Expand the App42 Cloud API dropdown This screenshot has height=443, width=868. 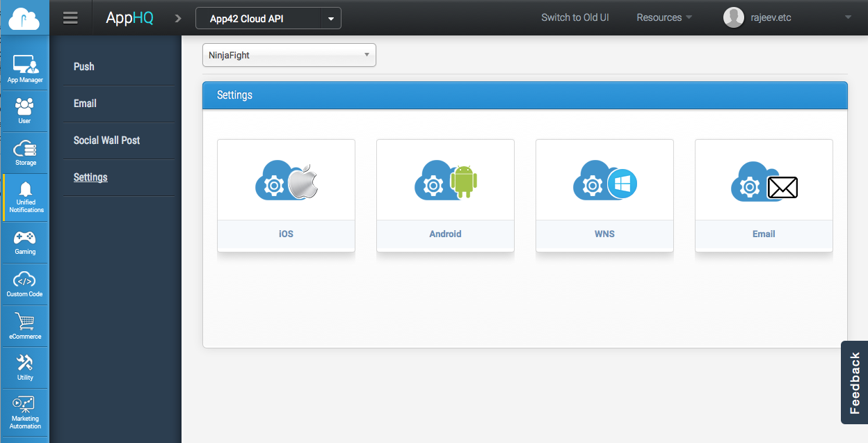[x=330, y=19]
